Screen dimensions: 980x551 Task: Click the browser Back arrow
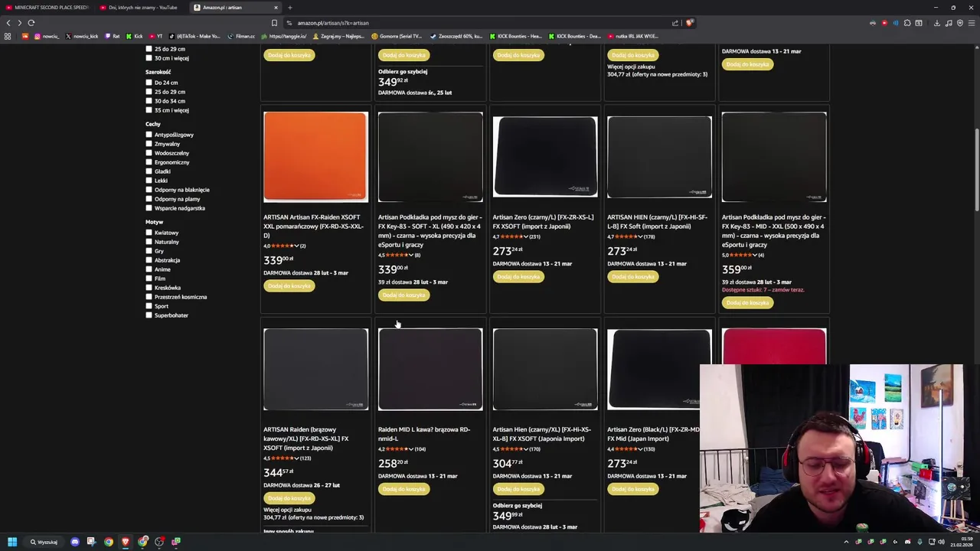click(8, 23)
